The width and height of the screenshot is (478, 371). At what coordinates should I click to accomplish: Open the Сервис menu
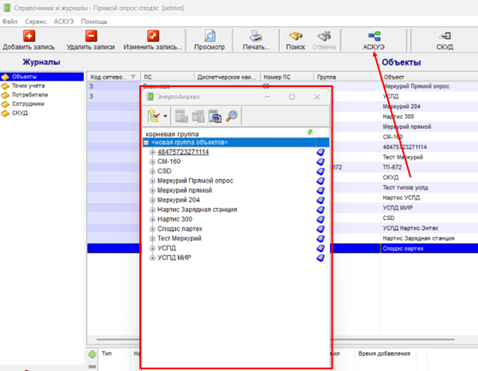pos(36,22)
